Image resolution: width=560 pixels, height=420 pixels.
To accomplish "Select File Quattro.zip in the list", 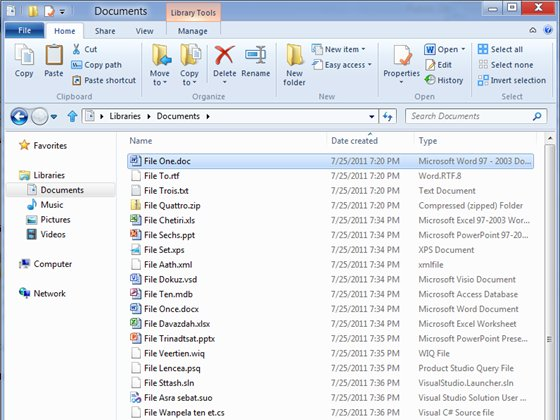I will click(330, 205).
